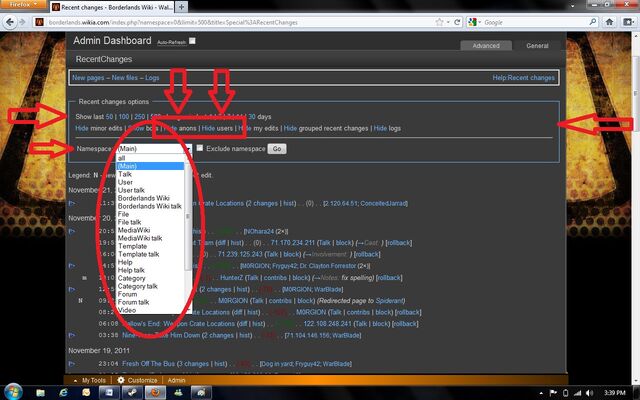The width and height of the screenshot is (640, 400).
Task: Open the bookmarks menu toolbar icon
Action: coord(628,22)
